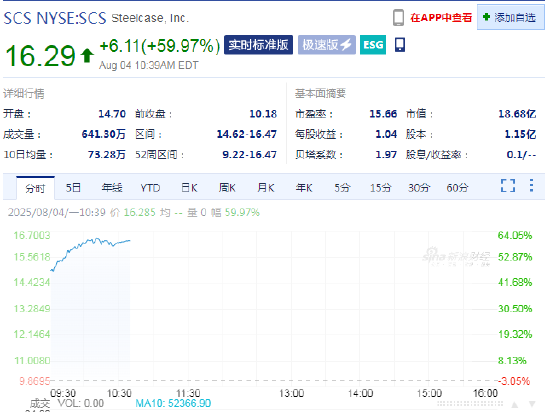Open the chart's three-dot options menu

click(x=532, y=185)
